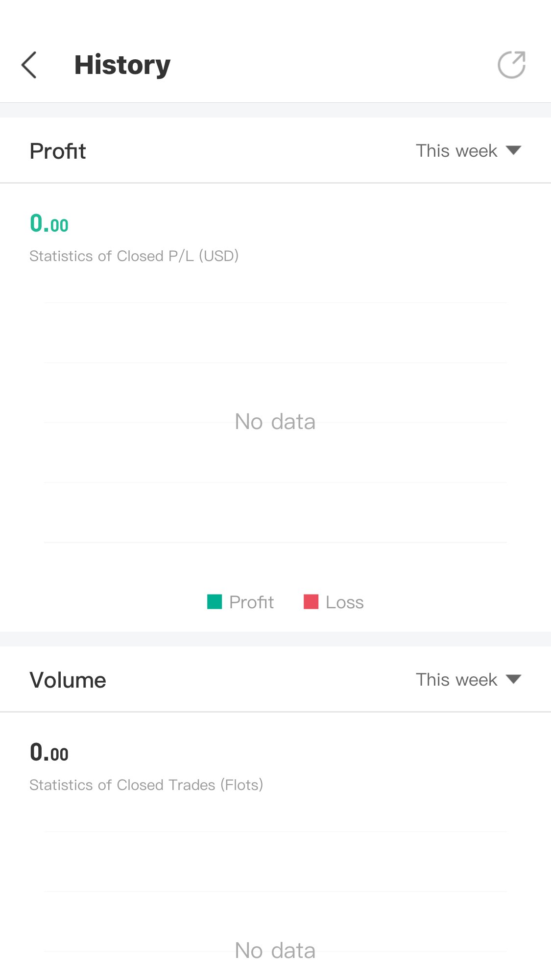Screen dimensions: 551x980
Task: Tap the History page title
Action: [122, 65]
